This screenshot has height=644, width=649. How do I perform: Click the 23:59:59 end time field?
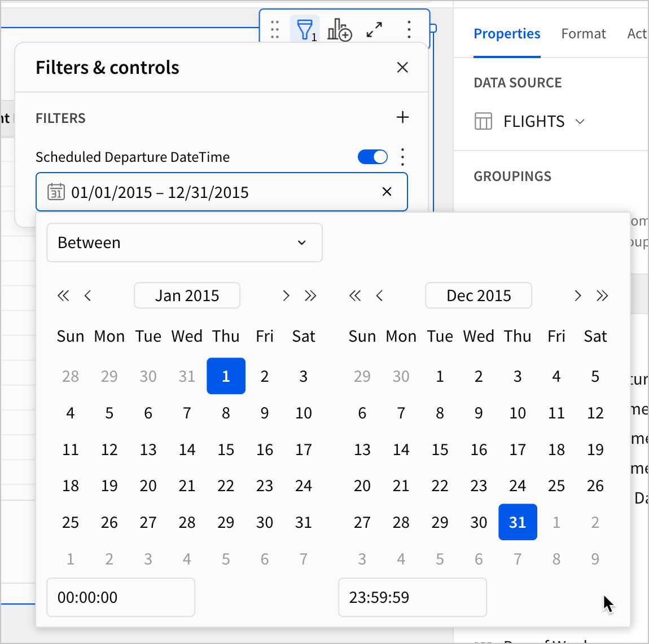pos(412,597)
